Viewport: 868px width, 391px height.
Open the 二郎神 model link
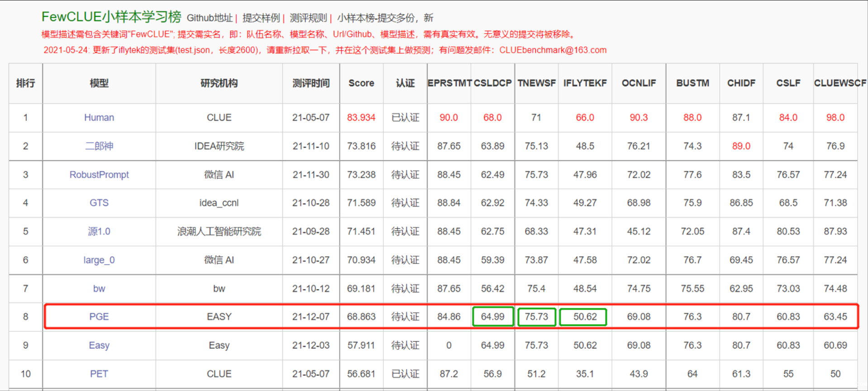tap(99, 146)
